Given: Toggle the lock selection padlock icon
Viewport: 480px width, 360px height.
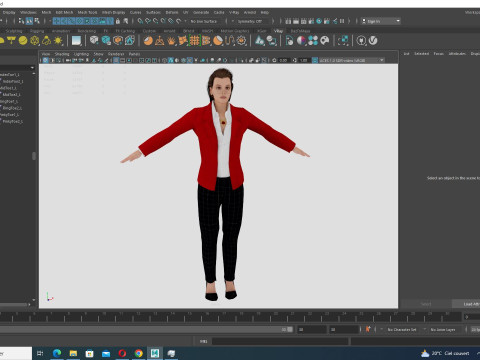Looking at the screenshot, I should pyautogui.click(x=118, y=21).
